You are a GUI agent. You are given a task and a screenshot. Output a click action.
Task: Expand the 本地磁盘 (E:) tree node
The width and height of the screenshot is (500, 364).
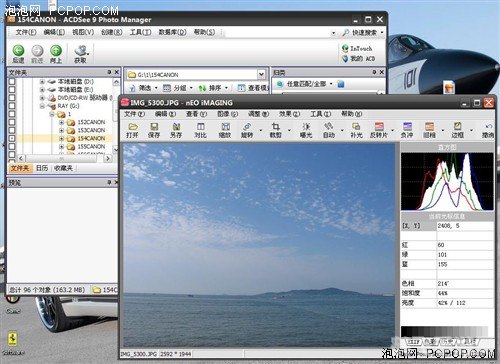[x=42, y=90]
